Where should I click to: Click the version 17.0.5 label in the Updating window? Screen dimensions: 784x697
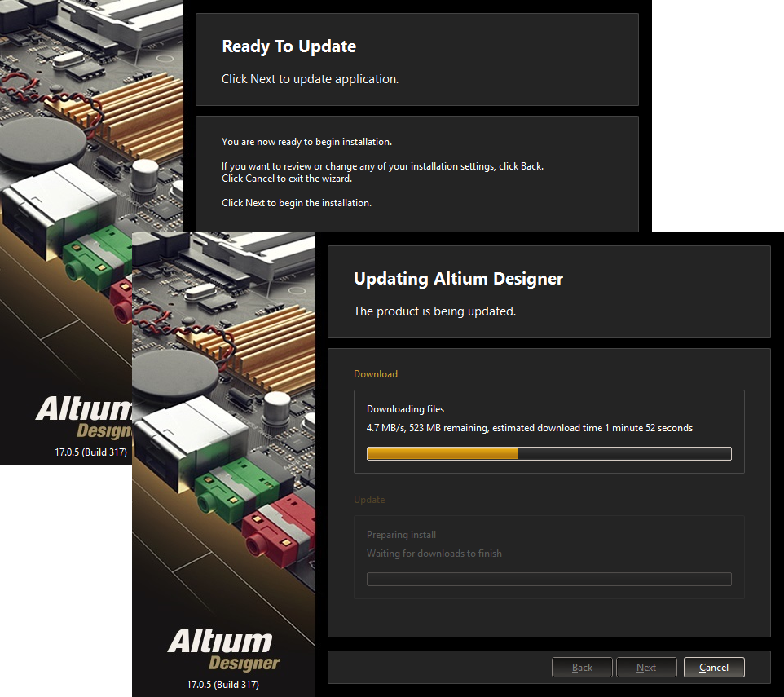pos(222,684)
